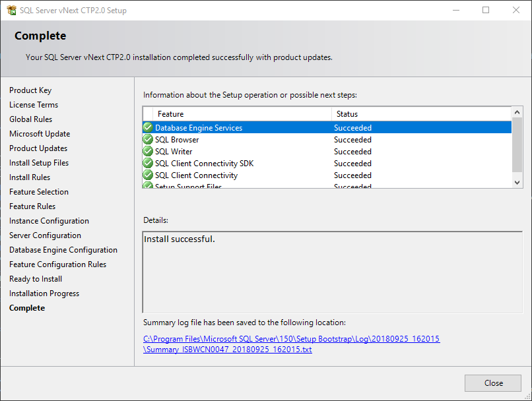This screenshot has width=532, height=401.
Task: Click the SQL Browser success checkmark icon
Action: [x=147, y=139]
